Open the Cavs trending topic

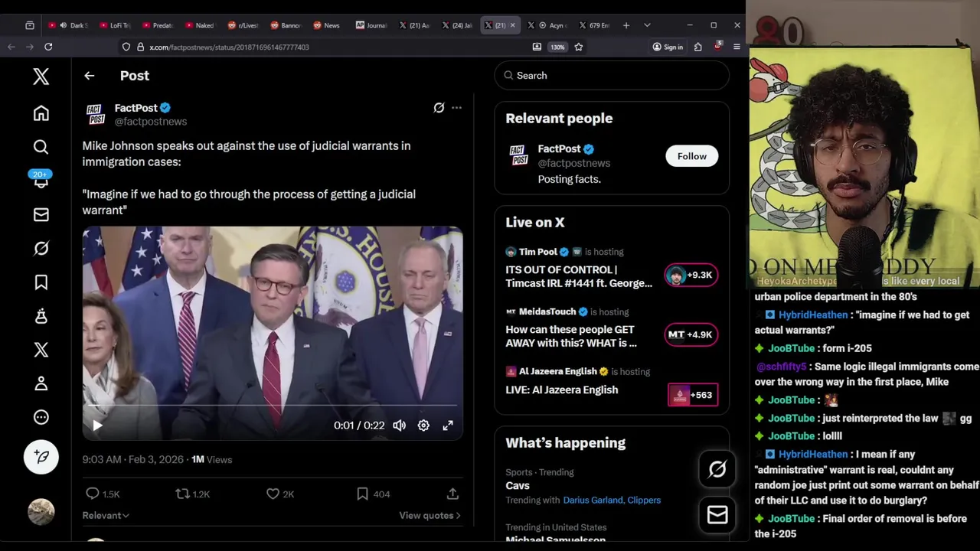click(x=518, y=486)
